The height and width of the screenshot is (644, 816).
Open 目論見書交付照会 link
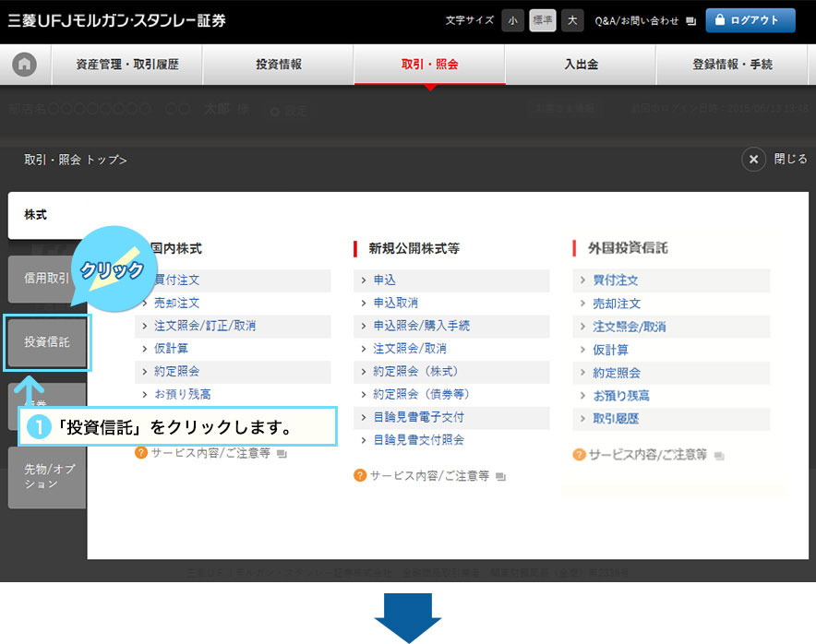tap(418, 440)
